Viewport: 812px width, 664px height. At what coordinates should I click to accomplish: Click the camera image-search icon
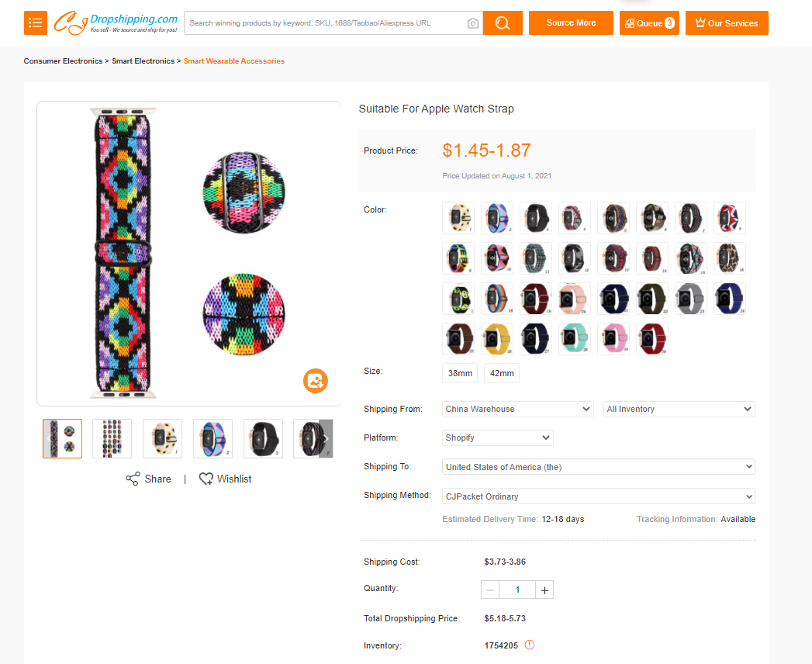click(473, 23)
